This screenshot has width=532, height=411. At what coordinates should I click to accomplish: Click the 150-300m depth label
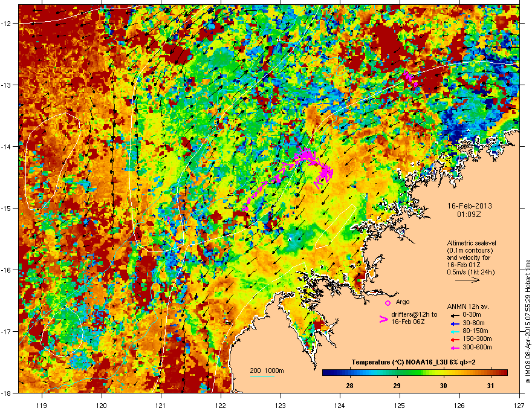(477, 338)
